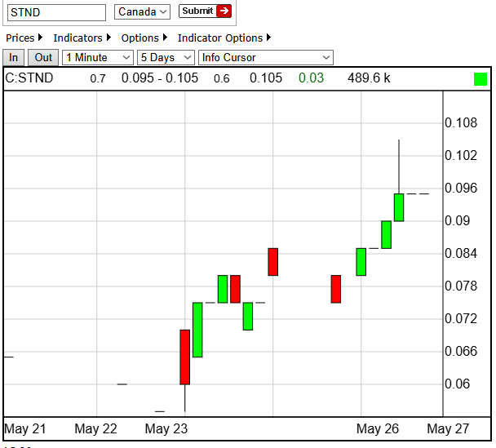Open the Canada country dropdown
The height and width of the screenshot is (448, 496).
pos(142,12)
